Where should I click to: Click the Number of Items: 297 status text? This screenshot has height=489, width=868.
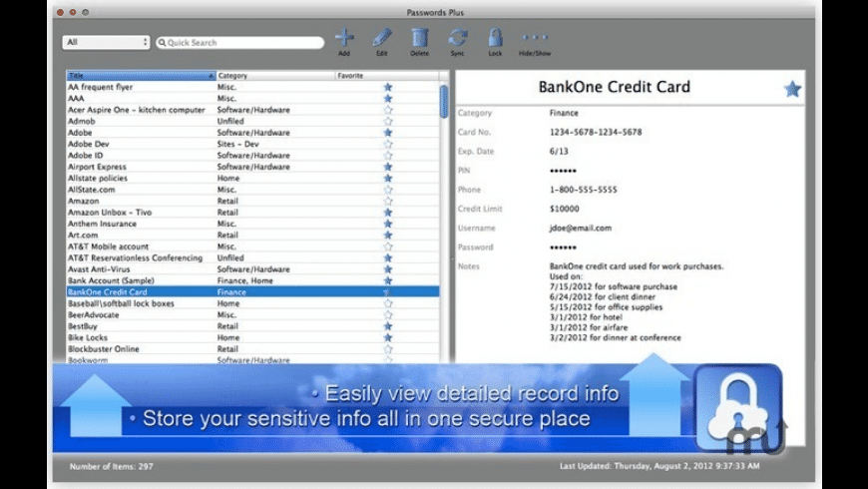coord(112,466)
